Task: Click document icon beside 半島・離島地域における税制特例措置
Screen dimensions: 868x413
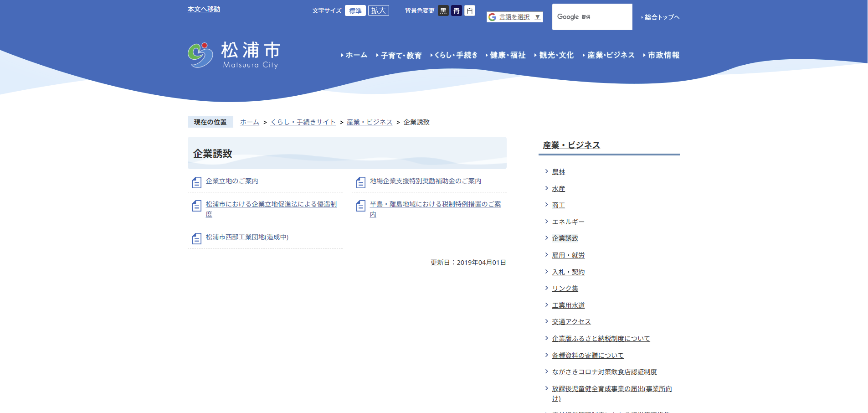Action: coord(361,206)
